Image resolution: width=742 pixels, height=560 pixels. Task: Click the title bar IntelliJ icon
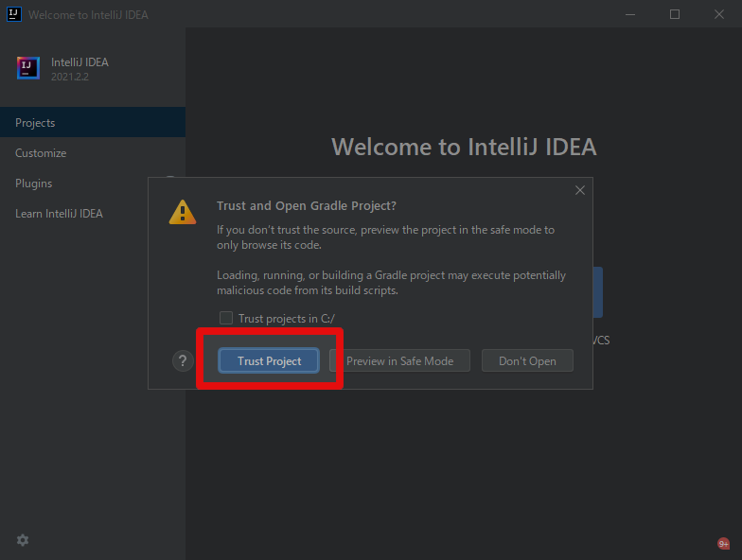[13, 14]
